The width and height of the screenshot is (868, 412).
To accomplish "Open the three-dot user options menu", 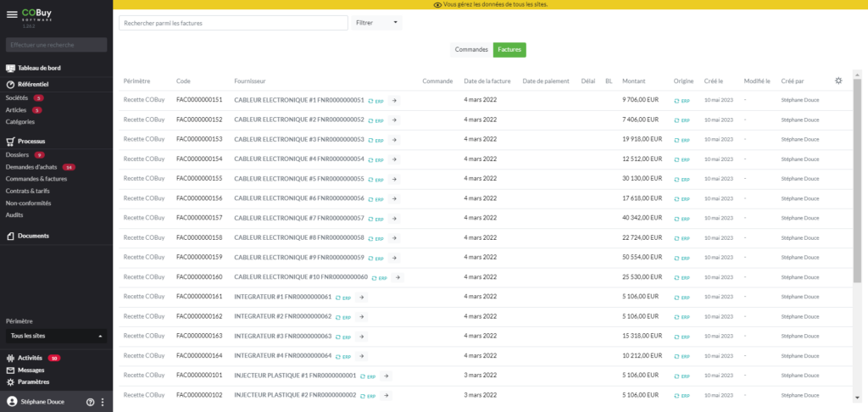I will pos(103,402).
